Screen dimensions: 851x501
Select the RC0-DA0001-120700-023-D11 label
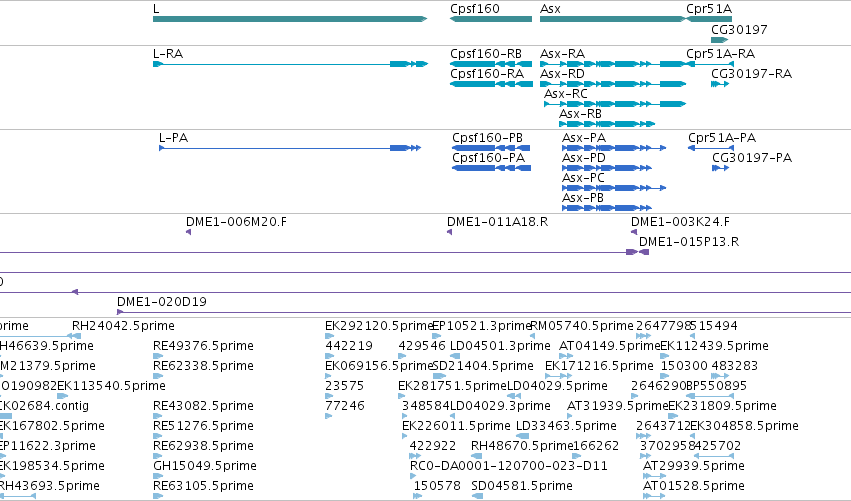(x=509, y=466)
